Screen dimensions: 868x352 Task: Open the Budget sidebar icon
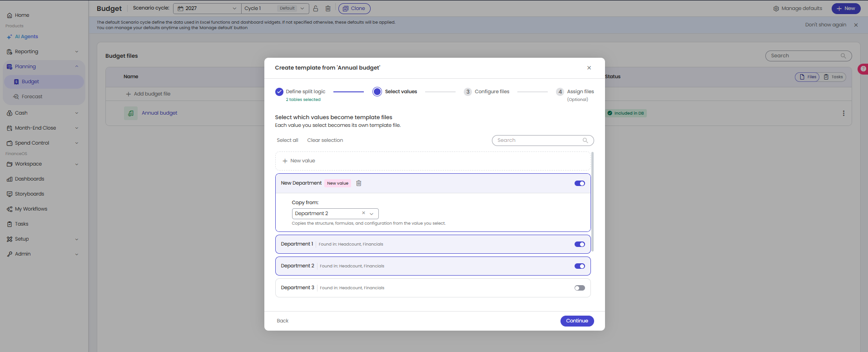pos(16,82)
